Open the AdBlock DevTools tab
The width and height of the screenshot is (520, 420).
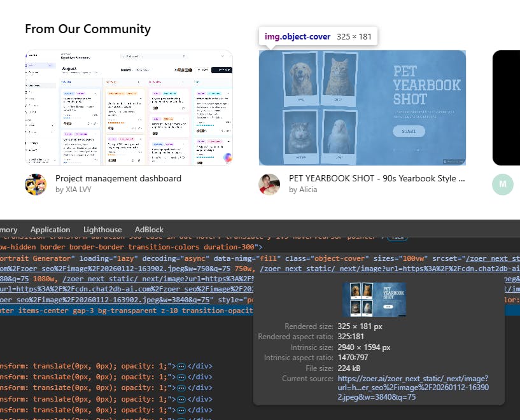click(149, 229)
